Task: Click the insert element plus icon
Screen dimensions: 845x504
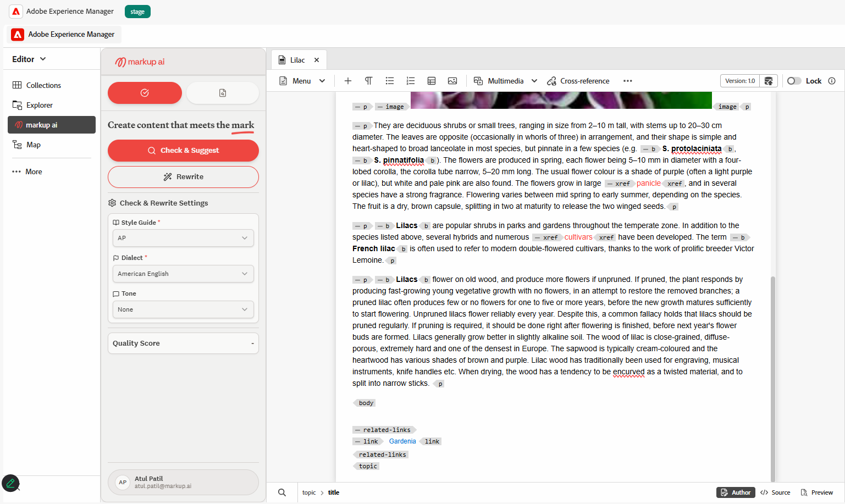Action: point(348,81)
